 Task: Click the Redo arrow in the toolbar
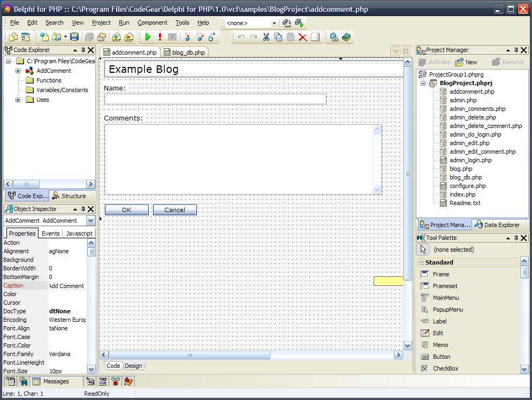(x=254, y=37)
